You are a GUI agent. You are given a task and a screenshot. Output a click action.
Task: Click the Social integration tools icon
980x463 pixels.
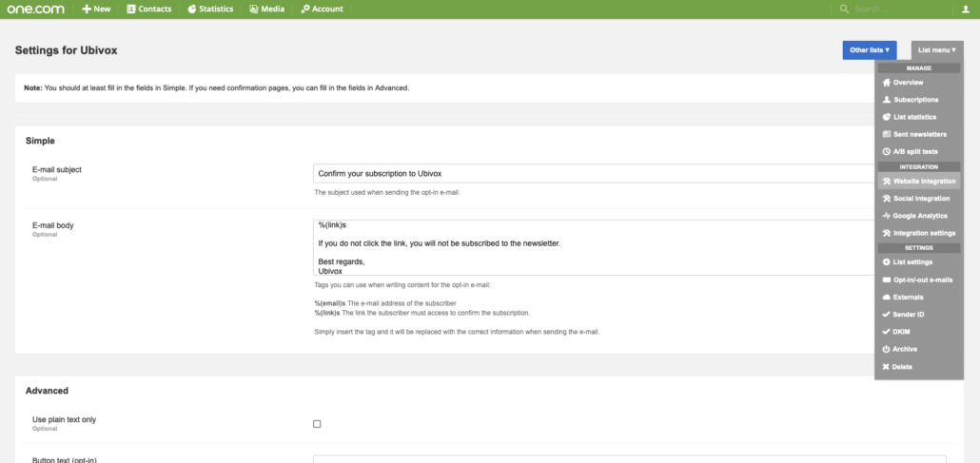pos(886,199)
